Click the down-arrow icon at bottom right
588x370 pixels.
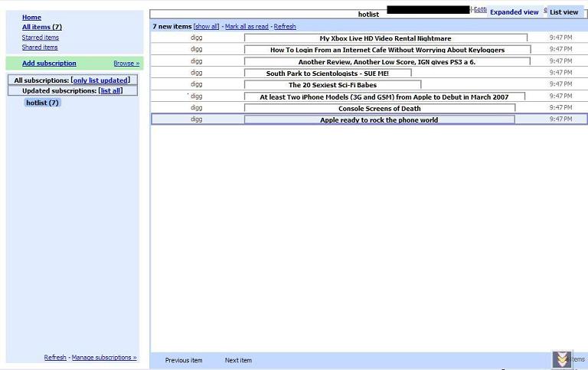click(562, 359)
